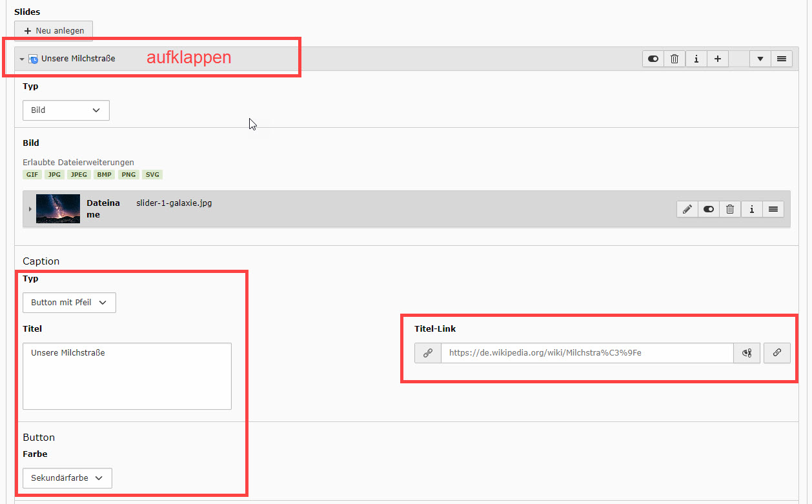812x504 pixels.
Task: Move Unsere Milchstraße slide down
Action: click(x=760, y=59)
